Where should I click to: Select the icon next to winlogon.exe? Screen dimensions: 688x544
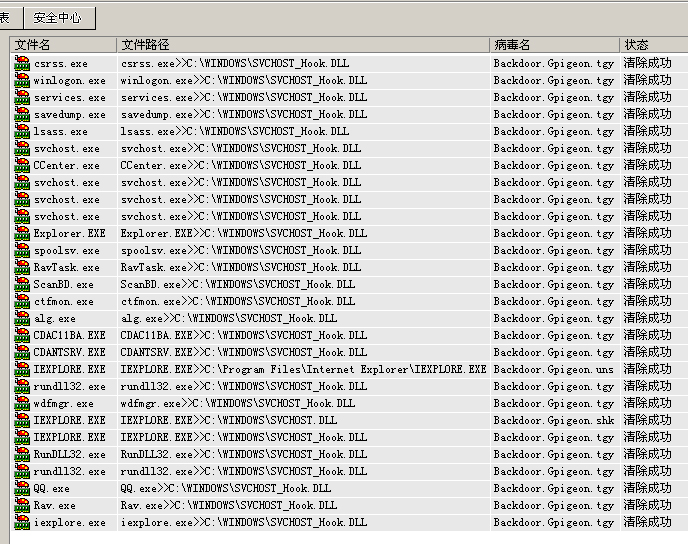(22, 81)
